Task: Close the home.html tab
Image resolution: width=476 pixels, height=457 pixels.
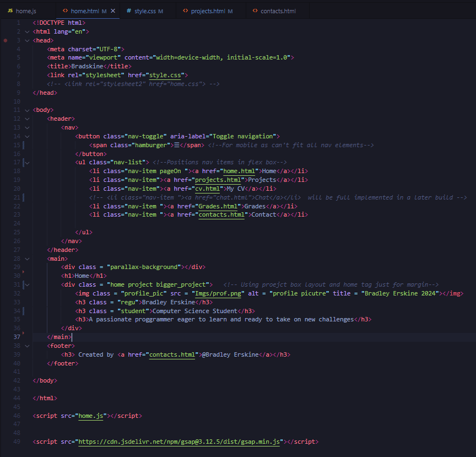Action: (113, 11)
